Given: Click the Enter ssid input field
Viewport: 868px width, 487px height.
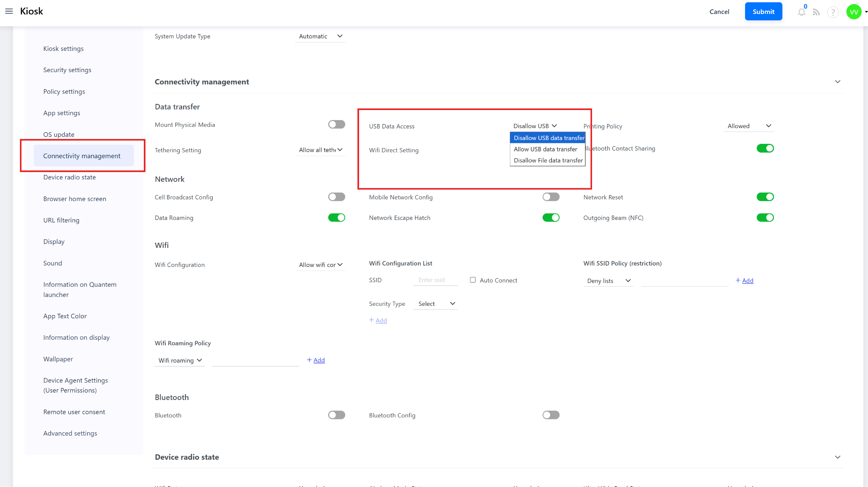Looking at the screenshot, I should click(435, 280).
